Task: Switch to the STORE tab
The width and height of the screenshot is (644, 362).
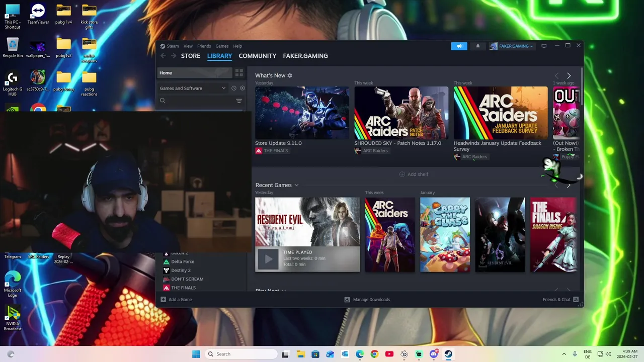Action: click(191, 56)
